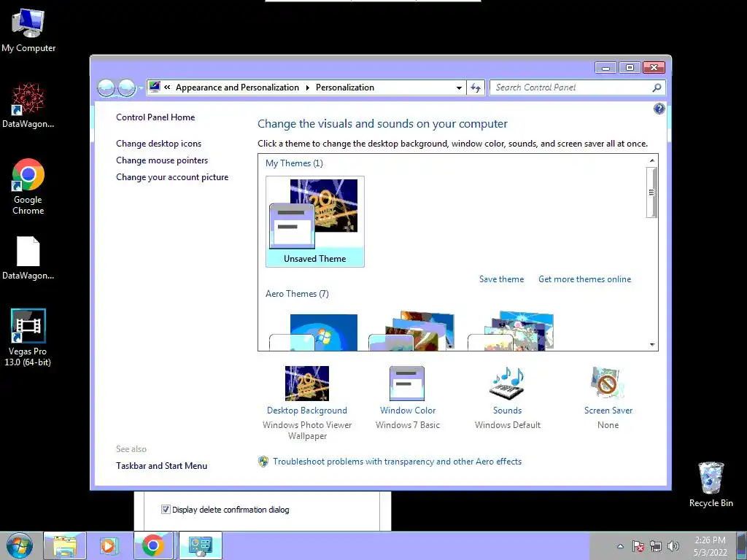
Task: Select Control Panel taskbar button
Action: click(x=200, y=545)
